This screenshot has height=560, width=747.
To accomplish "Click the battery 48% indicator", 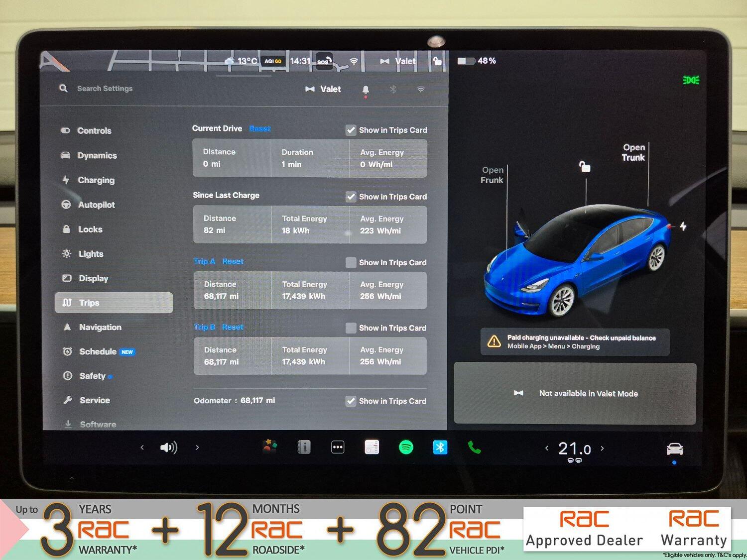I will click(477, 61).
